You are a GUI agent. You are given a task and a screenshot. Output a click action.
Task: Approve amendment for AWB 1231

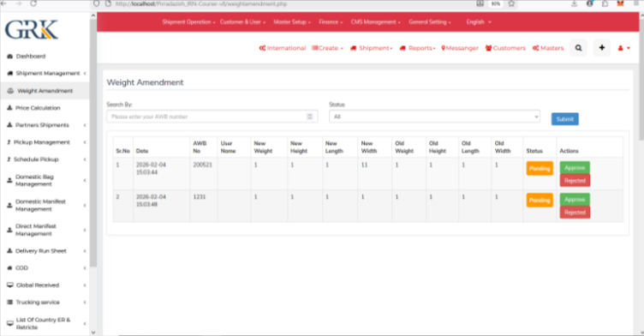click(575, 200)
